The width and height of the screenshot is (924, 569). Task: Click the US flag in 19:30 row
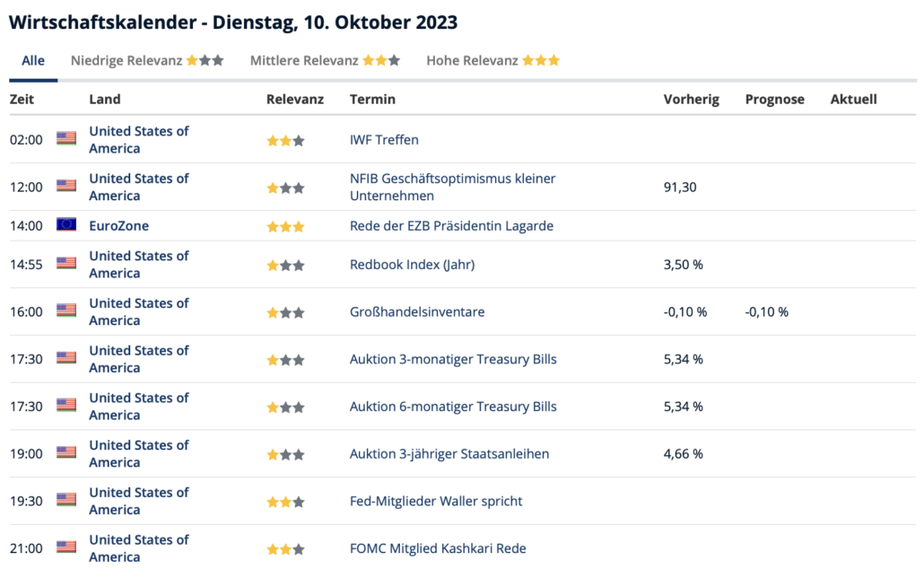(x=66, y=499)
